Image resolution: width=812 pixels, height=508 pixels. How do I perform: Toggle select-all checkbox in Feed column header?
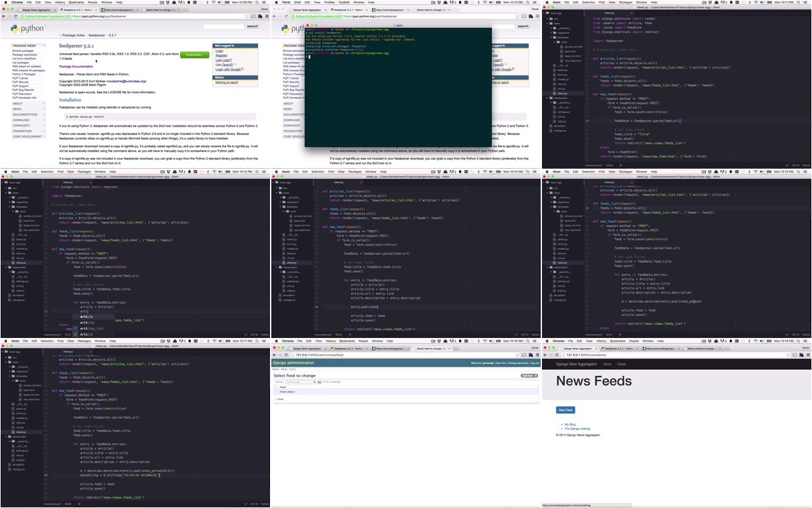pyautogui.click(x=277, y=387)
